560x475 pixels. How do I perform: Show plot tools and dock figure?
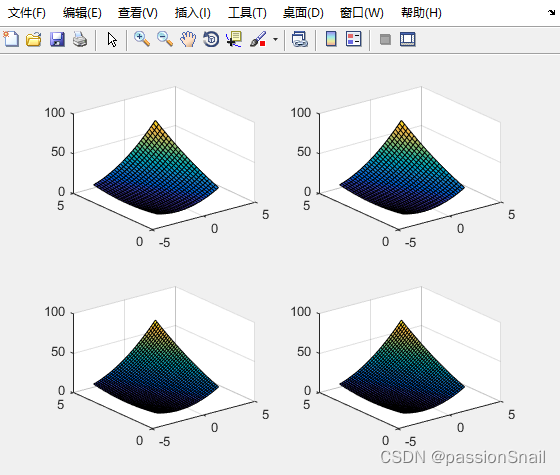pos(408,39)
